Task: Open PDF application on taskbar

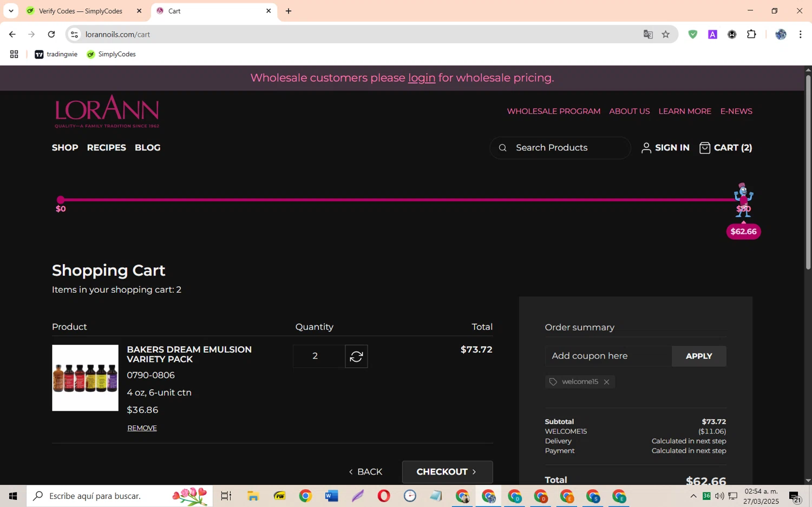Action: point(279,496)
